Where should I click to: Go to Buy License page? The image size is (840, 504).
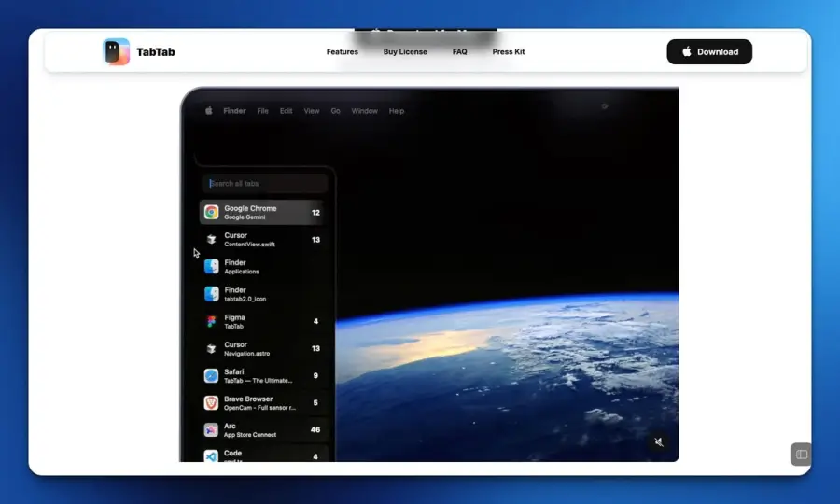click(x=405, y=52)
